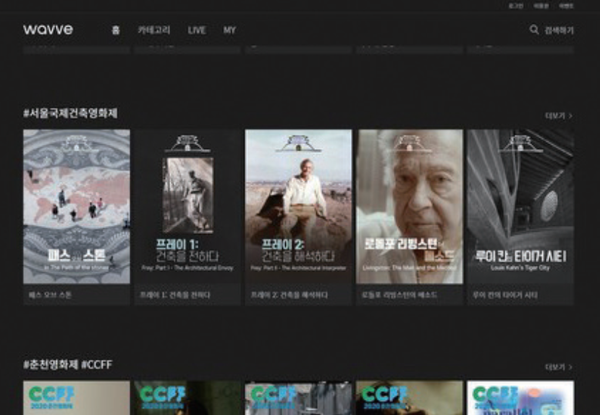Open the 카테고리 (Category) menu

pos(154,30)
